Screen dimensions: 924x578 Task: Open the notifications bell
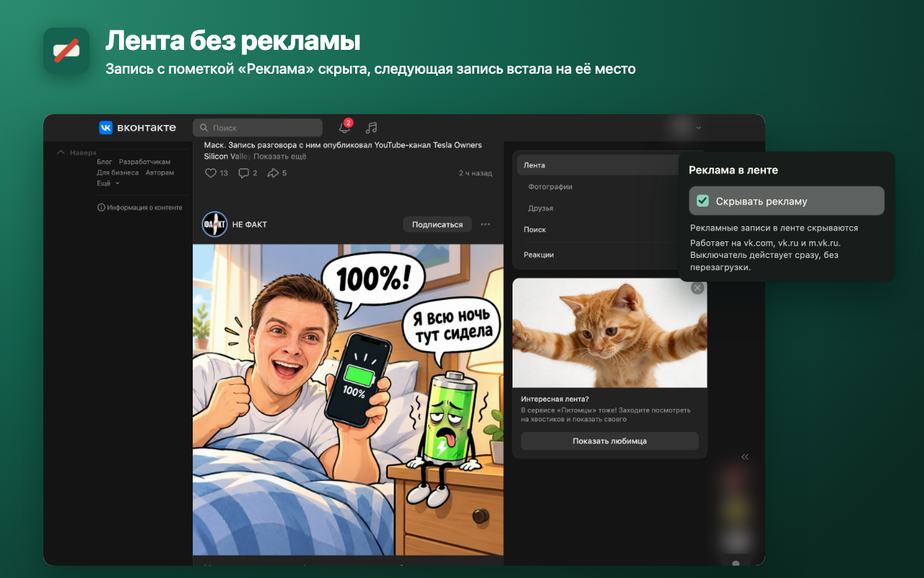(x=344, y=128)
